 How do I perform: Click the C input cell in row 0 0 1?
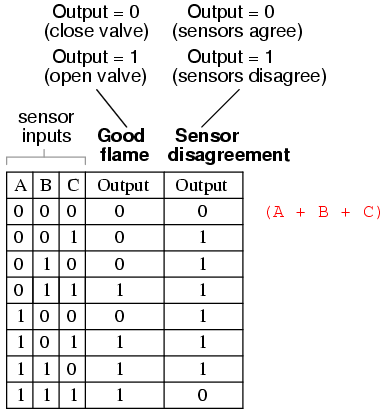72,238
